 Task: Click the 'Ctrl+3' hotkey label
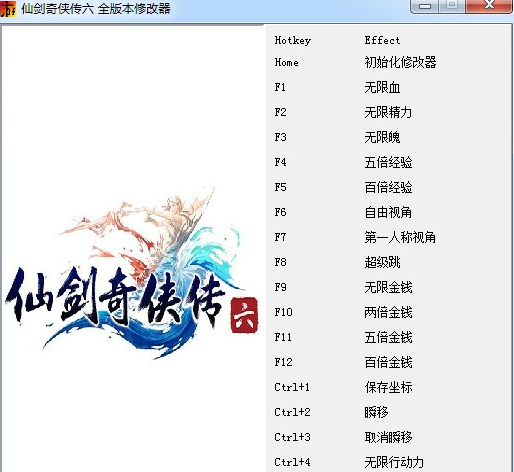tap(292, 437)
